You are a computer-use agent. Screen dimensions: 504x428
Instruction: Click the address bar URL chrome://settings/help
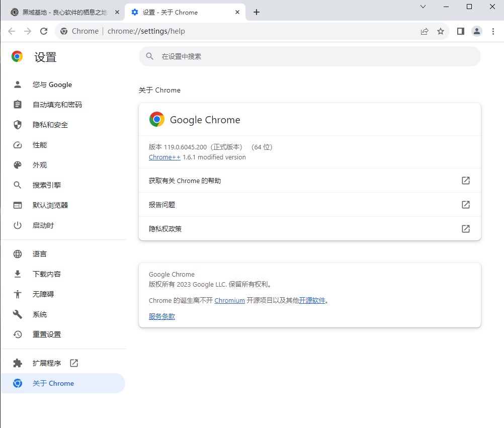146,31
